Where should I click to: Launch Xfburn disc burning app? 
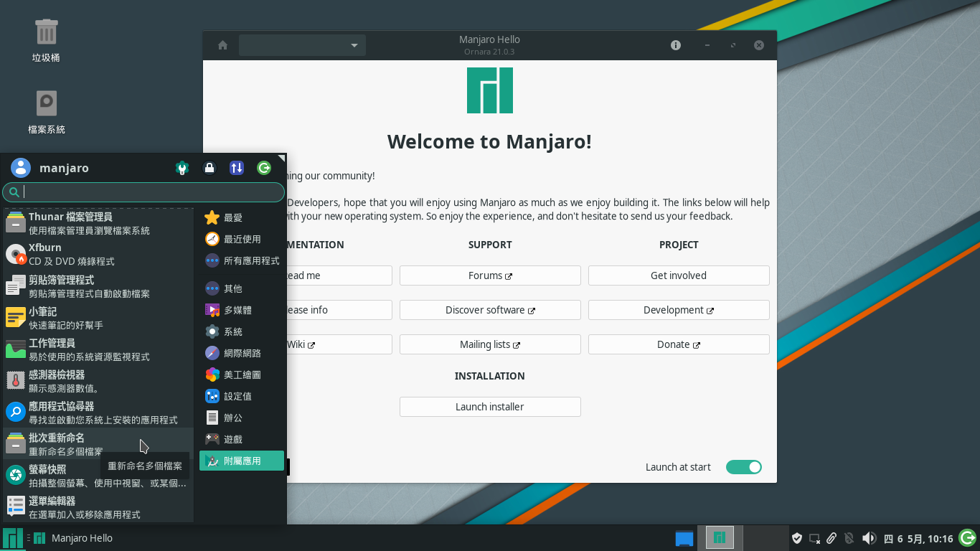(98, 254)
